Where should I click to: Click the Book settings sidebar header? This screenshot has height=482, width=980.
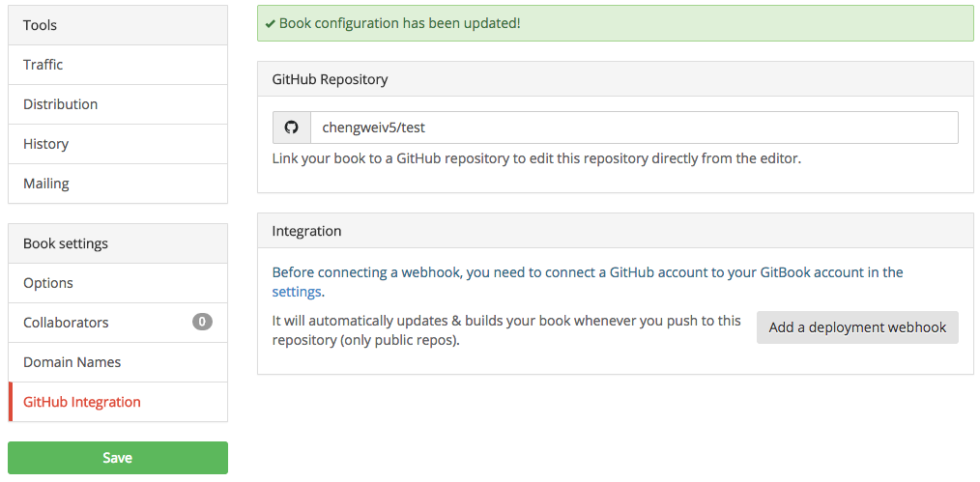[x=66, y=243]
